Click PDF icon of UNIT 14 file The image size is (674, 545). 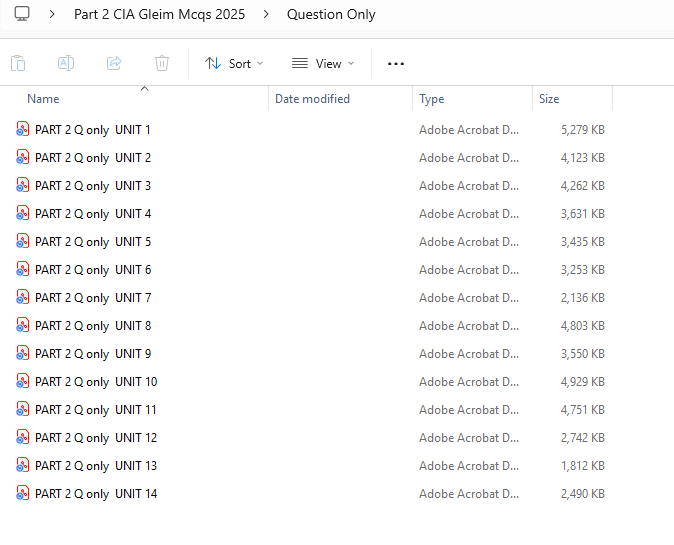pos(23,494)
